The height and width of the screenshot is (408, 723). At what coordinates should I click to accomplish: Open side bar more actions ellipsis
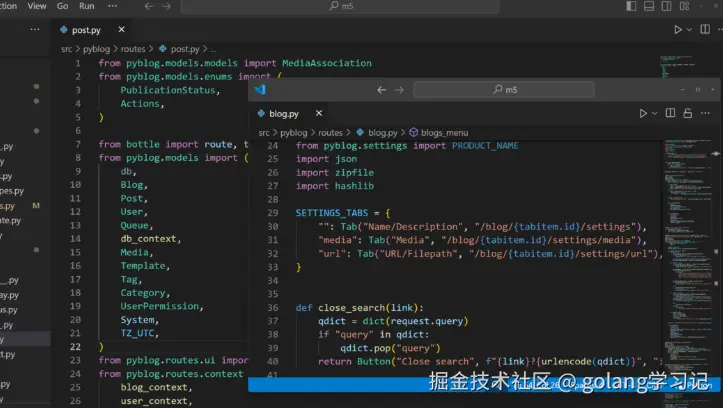(35, 30)
